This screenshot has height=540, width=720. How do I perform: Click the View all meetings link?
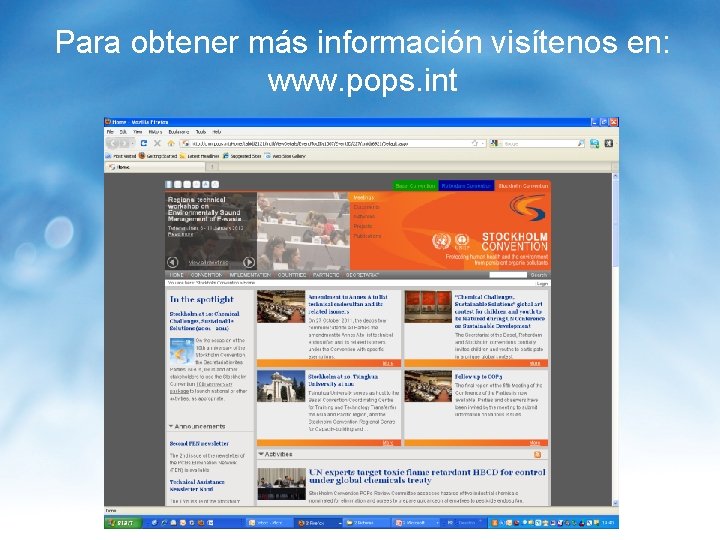click(x=208, y=263)
